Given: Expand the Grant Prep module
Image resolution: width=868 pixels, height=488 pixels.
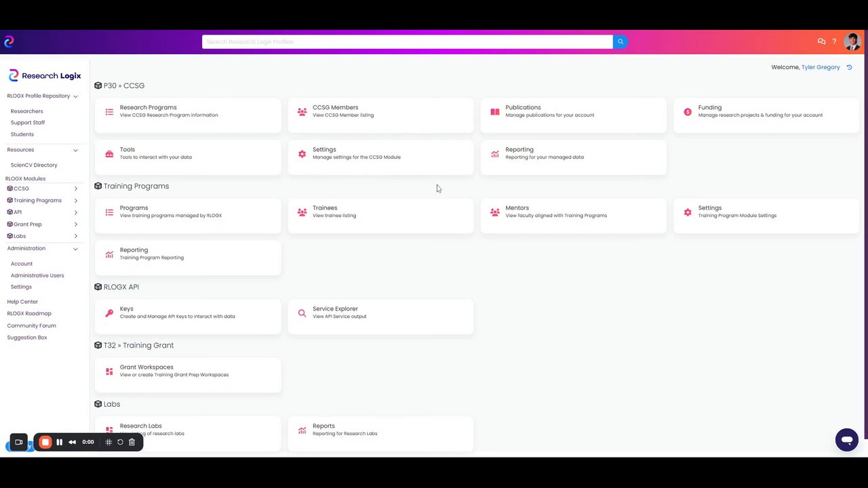Looking at the screenshot, I should pyautogui.click(x=75, y=224).
